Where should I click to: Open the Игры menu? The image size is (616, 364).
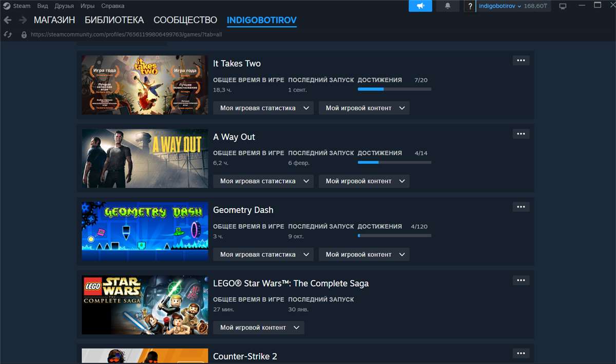click(x=87, y=6)
